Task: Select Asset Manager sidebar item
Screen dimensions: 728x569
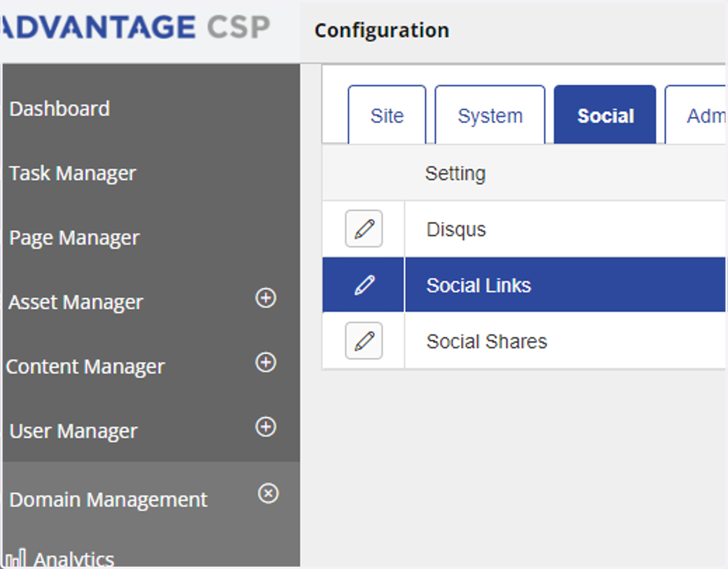Action: (76, 302)
